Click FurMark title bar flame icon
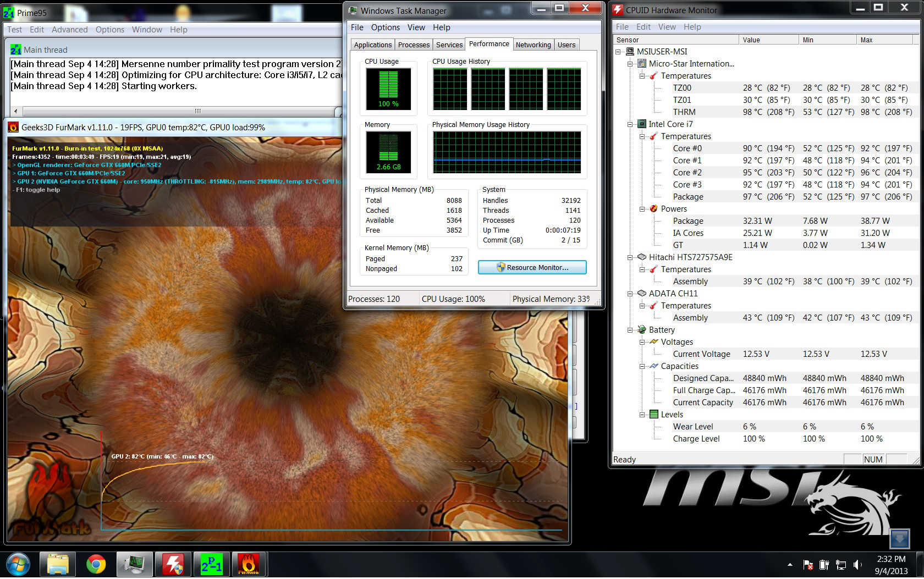This screenshot has height=579, width=924. tap(13, 128)
